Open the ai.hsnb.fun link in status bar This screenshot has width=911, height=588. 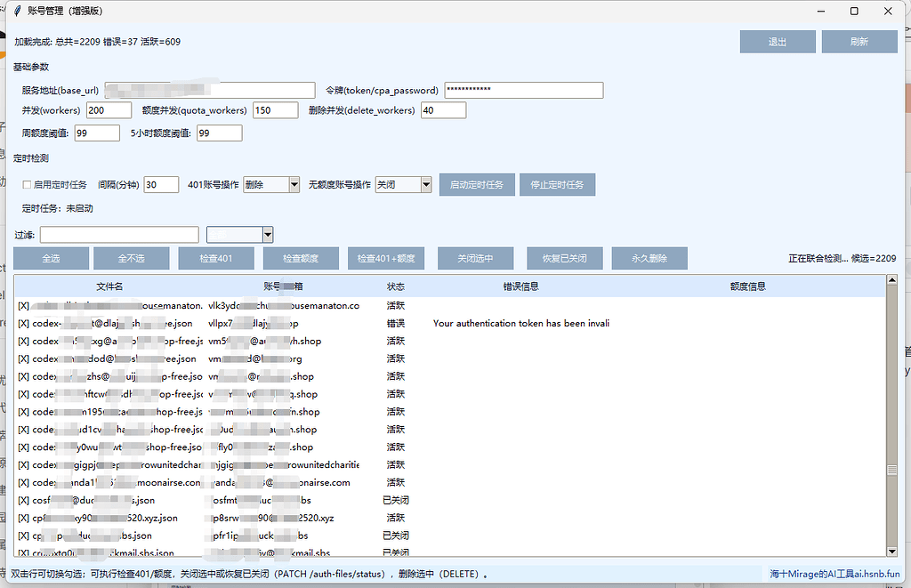835,574
